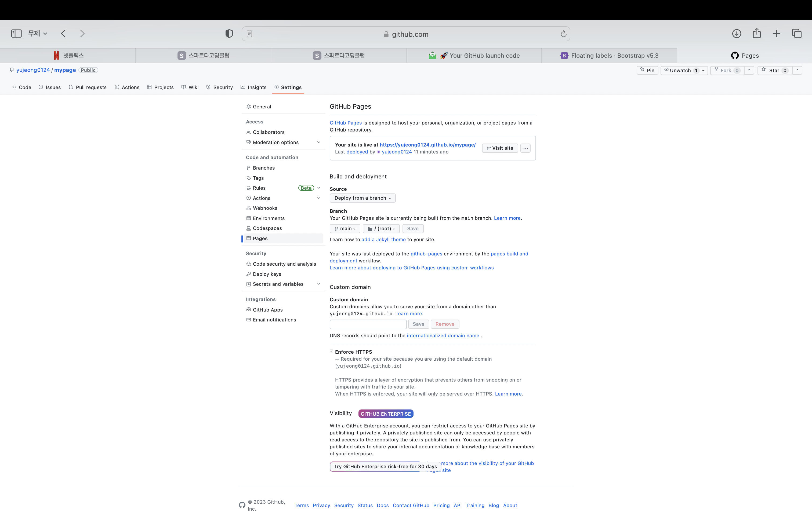
Task: Reload the page with the refresh icon
Action: (x=563, y=34)
